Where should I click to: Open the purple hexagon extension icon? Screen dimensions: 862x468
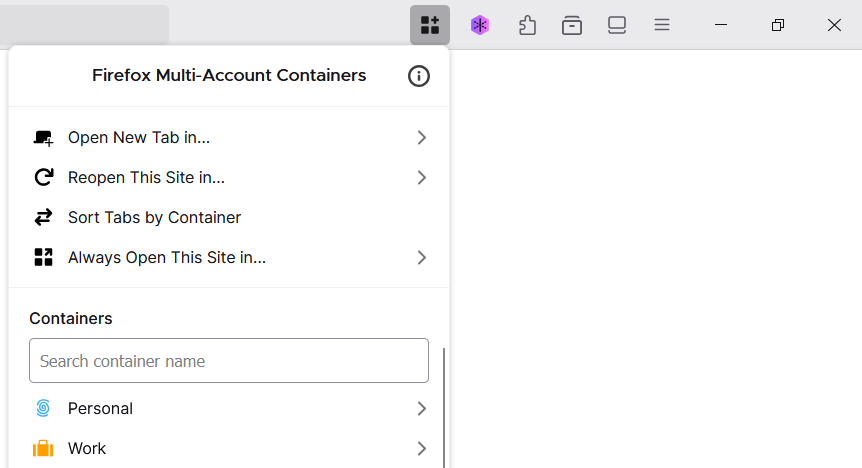(x=480, y=25)
